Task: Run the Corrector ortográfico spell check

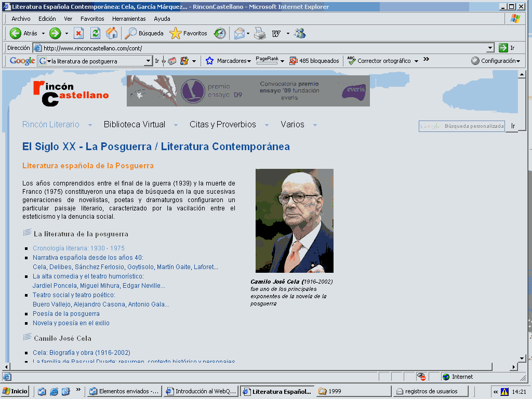Action: (379, 61)
